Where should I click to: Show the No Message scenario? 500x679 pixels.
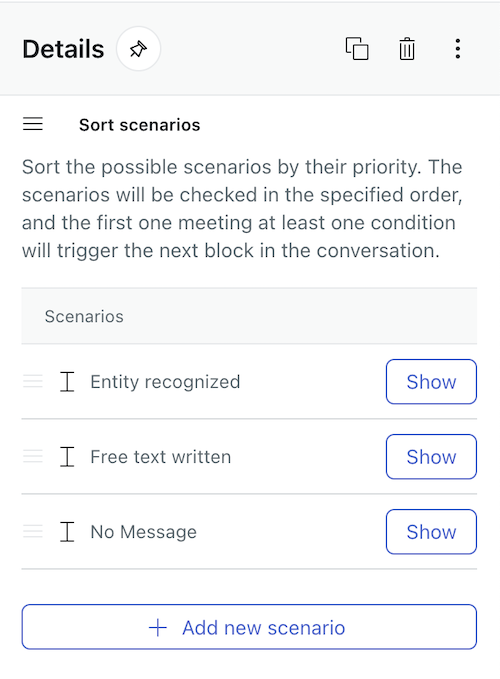[x=431, y=531]
